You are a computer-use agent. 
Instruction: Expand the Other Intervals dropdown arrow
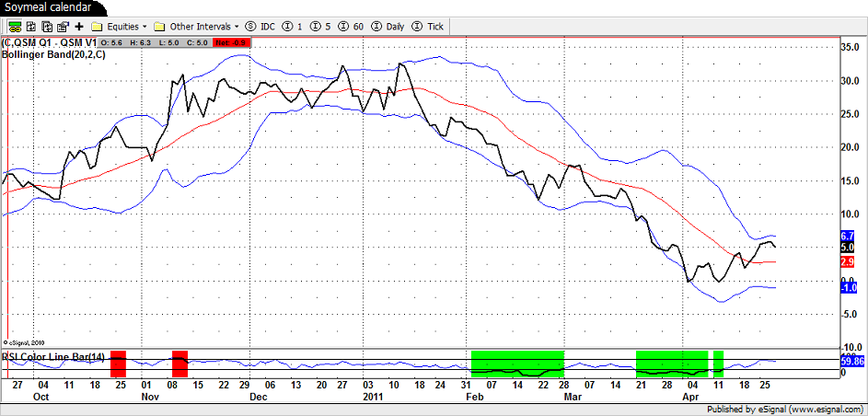pyautogui.click(x=237, y=27)
